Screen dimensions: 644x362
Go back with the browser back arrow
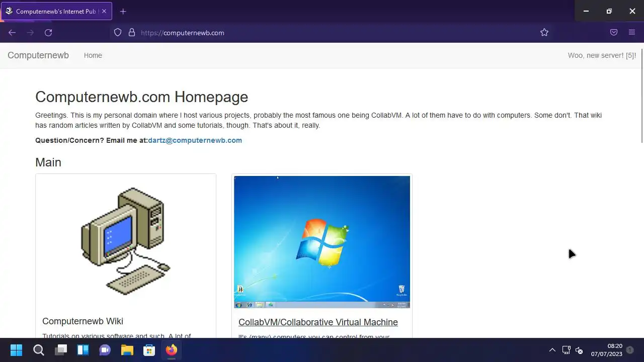(x=12, y=33)
